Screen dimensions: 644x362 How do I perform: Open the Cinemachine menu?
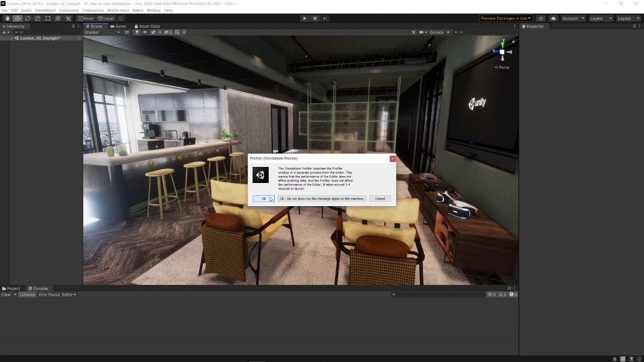[x=94, y=11]
